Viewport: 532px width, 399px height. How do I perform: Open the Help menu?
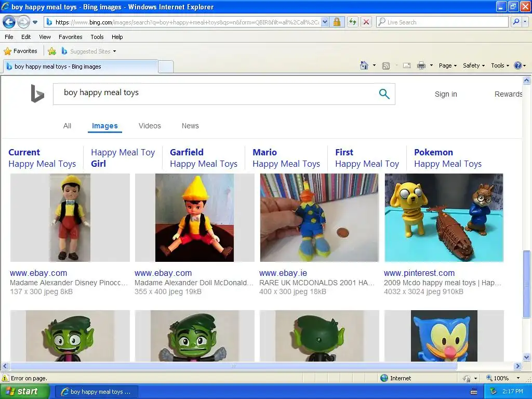pyautogui.click(x=117, y=37)
